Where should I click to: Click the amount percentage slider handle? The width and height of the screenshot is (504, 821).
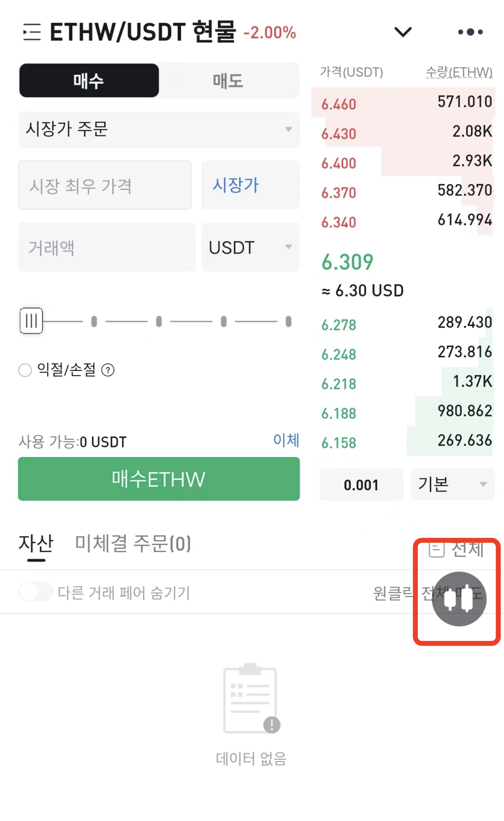31,321
